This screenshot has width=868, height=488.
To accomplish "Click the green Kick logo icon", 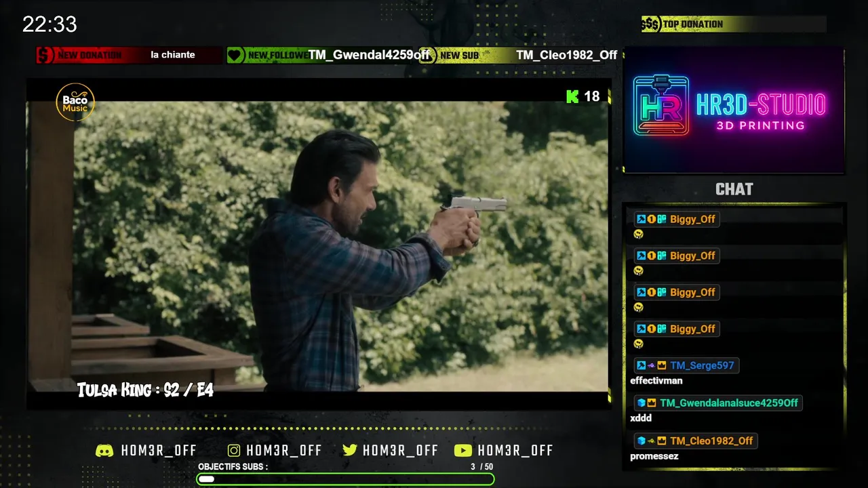I will [572, 96].
